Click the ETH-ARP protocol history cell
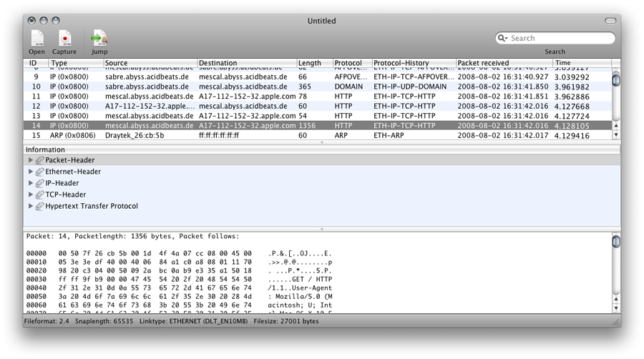The height and width of the screenshot is (359, 644). 389,135
